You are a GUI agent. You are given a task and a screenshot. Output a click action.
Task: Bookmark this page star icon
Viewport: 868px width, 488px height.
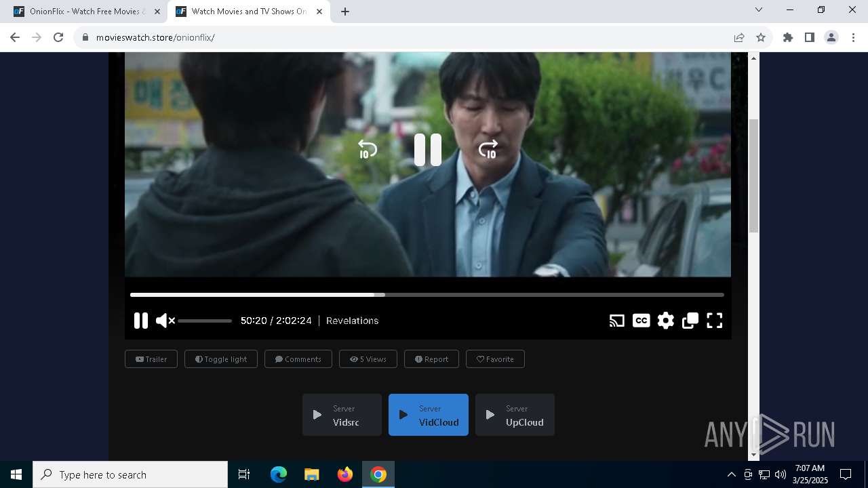coord(761,37)
